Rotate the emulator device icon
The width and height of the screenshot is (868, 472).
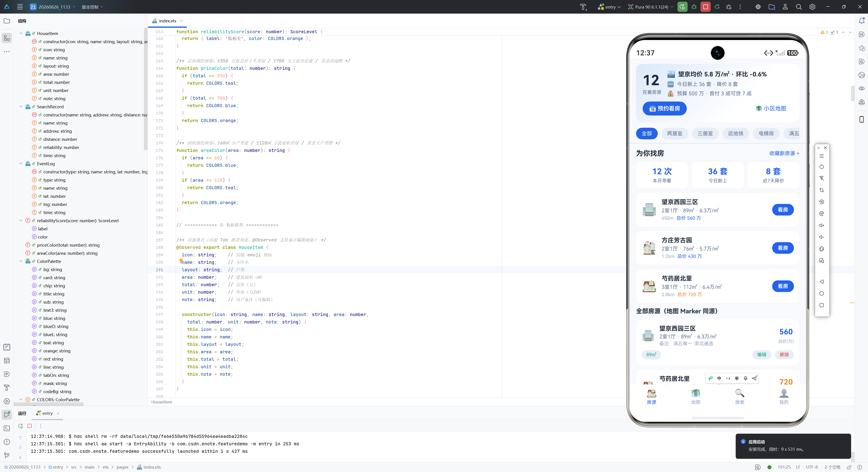point(822,249)
